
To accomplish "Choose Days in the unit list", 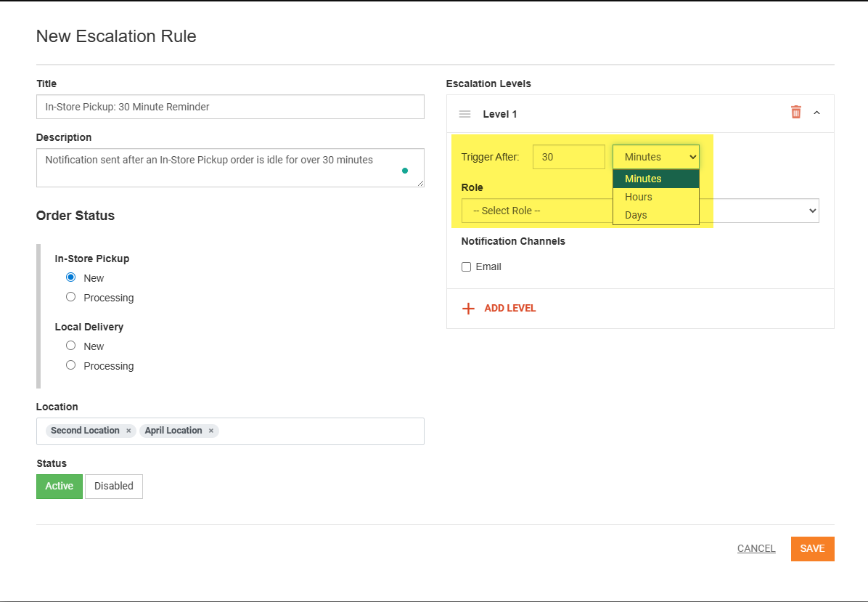I will click(656, 216).
